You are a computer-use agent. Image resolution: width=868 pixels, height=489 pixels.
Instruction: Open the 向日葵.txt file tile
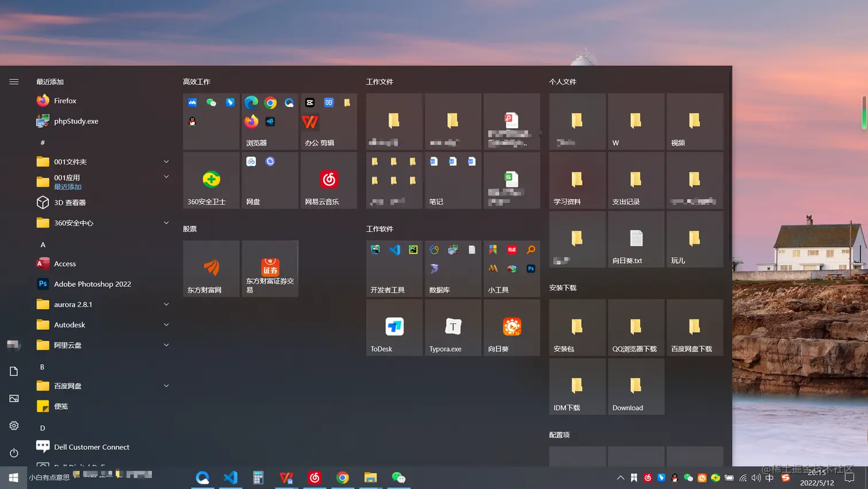636,239
